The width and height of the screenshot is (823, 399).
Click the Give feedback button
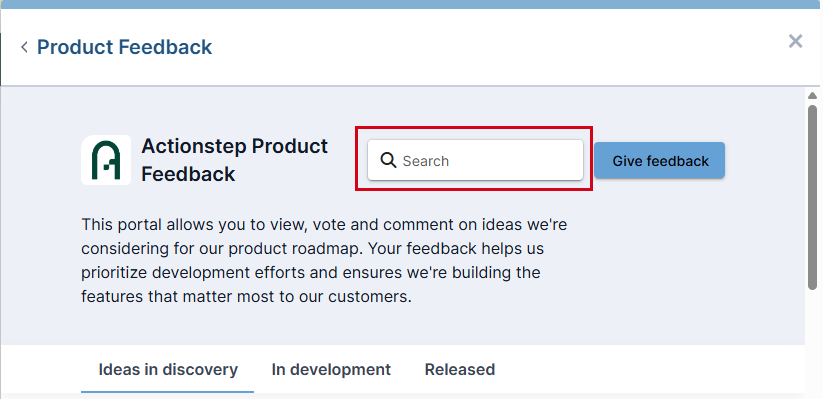pyautogui.click(x=660, y=161)
